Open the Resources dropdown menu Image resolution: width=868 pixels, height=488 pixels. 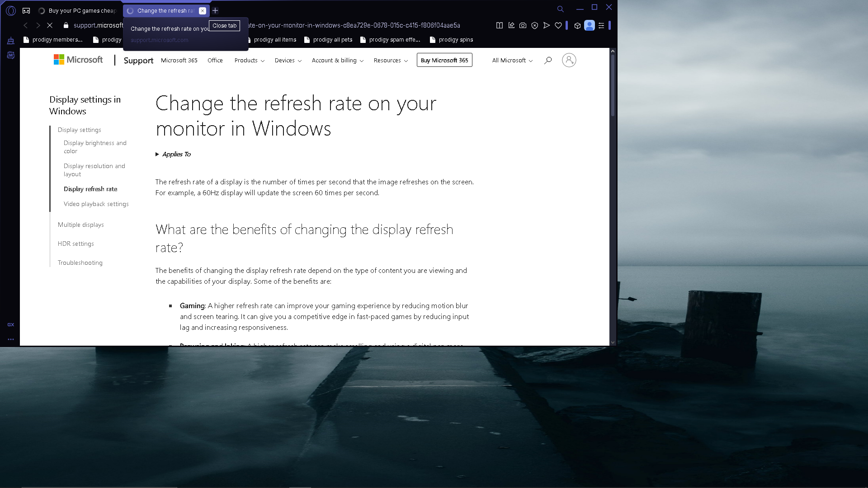[x=391, y=60]
